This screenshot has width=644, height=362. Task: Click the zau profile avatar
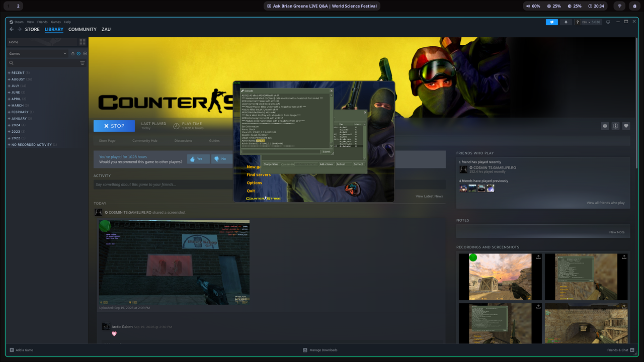578,22
